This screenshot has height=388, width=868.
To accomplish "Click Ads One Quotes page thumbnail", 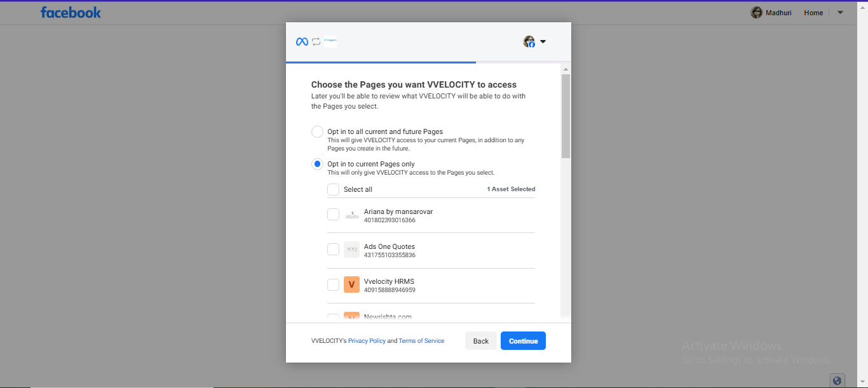I will tap(351, 250).
